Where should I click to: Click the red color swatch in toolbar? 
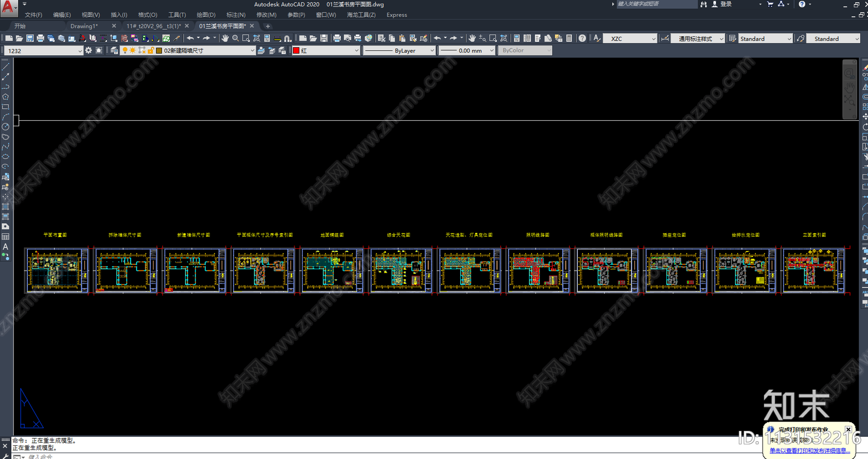pos(296,50)
